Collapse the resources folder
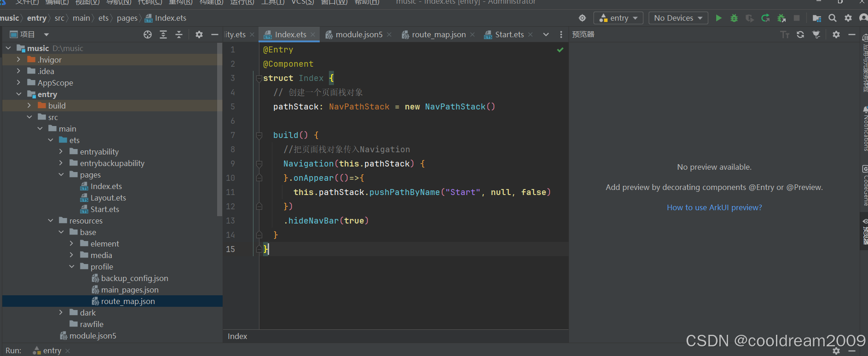Screen dimensions: 868x356 coord(51,220)
